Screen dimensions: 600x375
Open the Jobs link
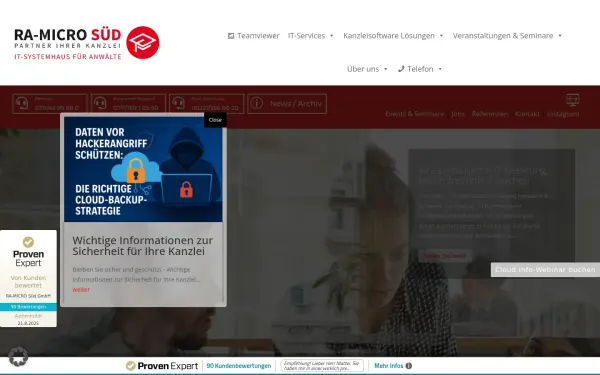(458, 114)
